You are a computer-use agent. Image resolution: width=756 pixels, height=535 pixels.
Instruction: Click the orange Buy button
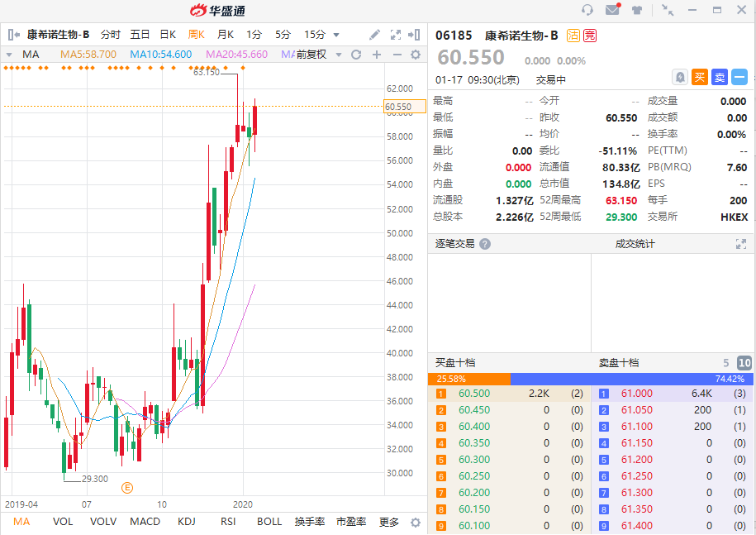pyautogui.click(x=700, y=77)
